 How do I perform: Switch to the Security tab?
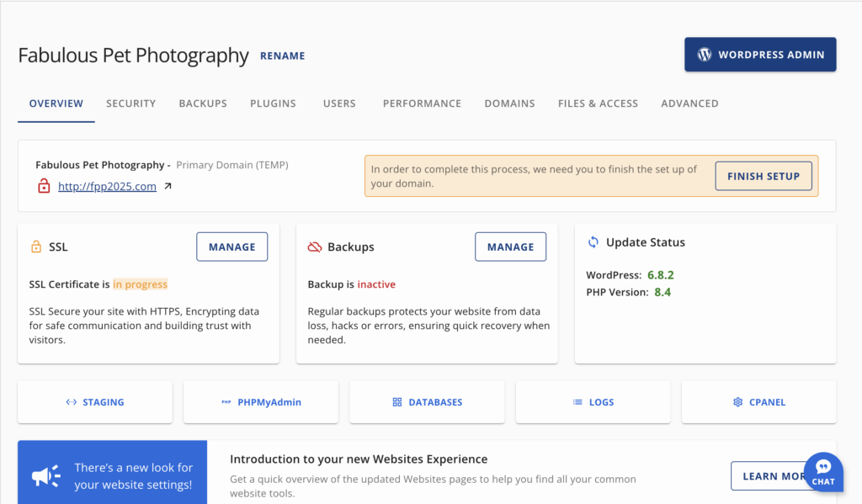[x=130, y=103]
